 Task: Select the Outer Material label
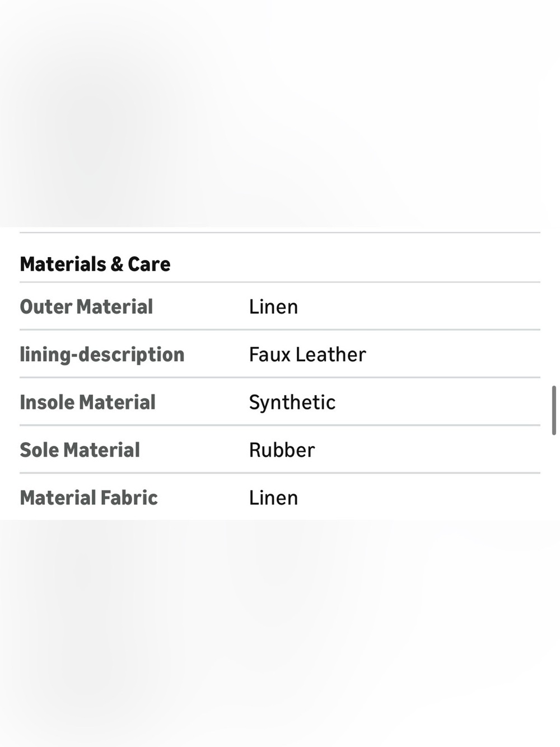point(86,307)
